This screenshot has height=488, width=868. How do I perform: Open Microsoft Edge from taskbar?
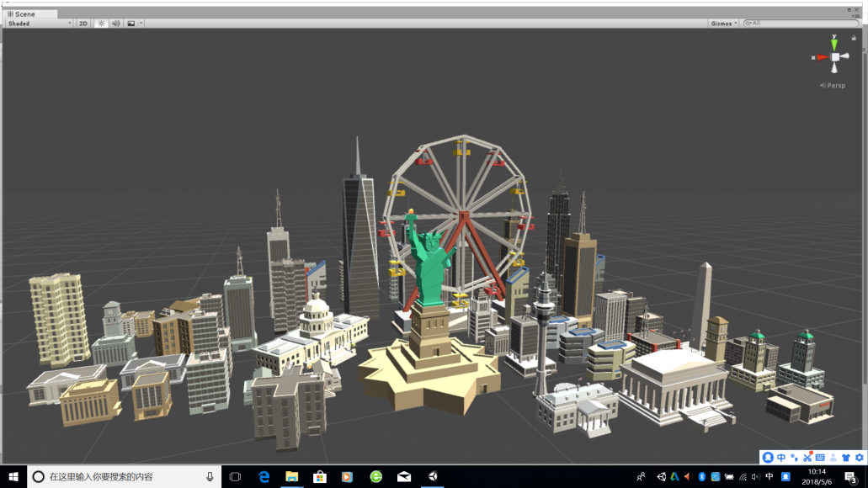(264, 476)
